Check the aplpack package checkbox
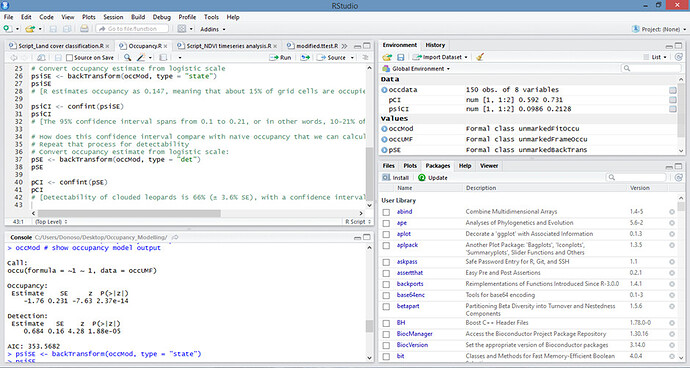The height and width of the screenshot is (368, 690). pos(386,246)
